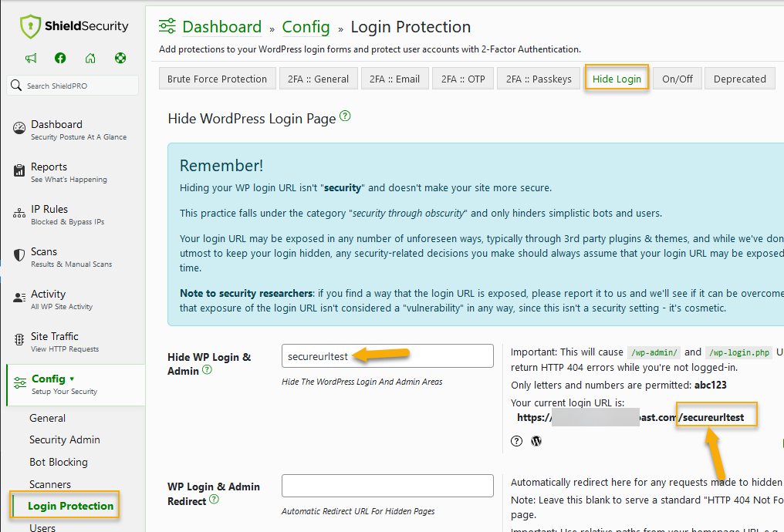Click the /wp-admin/ code snippet
Viewport: 784px width, 532px height.
(x=654, y=352)
